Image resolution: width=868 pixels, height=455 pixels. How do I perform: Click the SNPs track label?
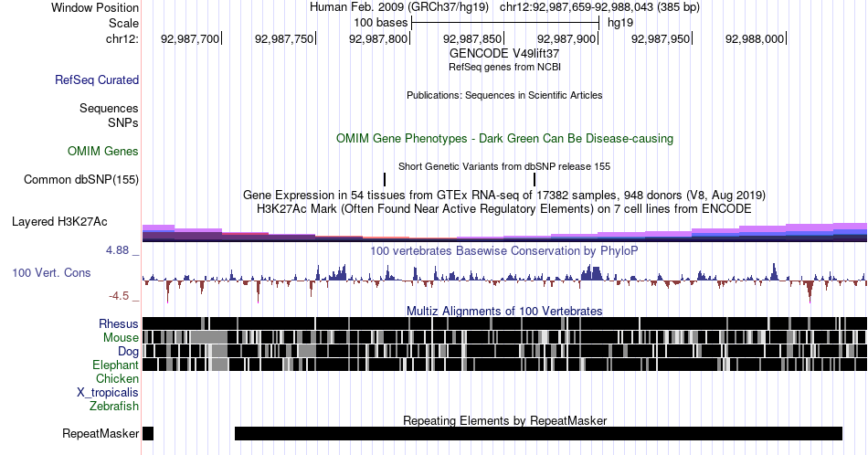pyautogui.click(x=123, y=122)
